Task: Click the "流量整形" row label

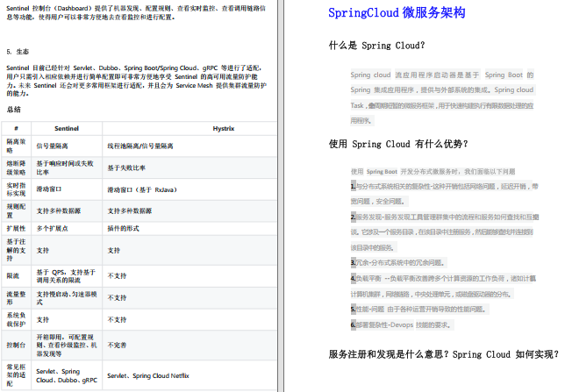Action: (16, 298)
